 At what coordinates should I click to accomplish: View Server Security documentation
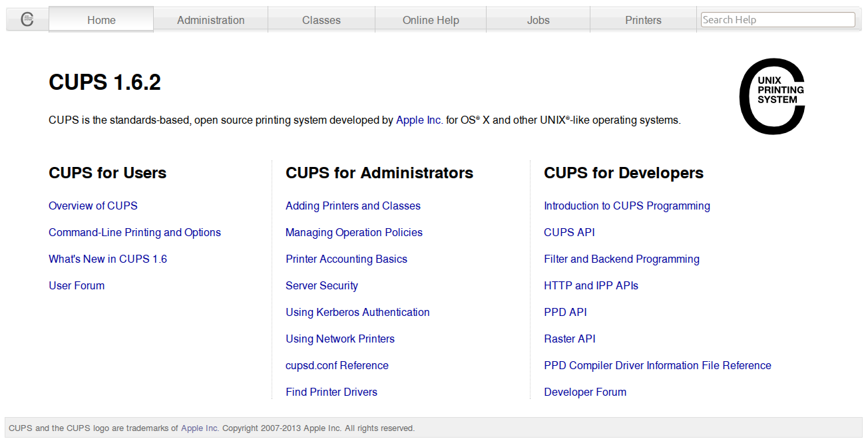pyautogui.click(x=322, y=285)
